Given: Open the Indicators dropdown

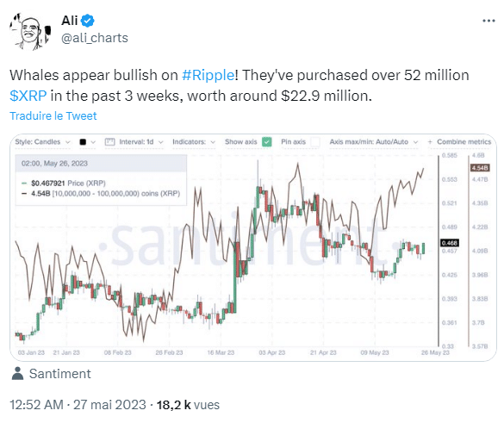Looking at the screenshot, I should 194,142.
